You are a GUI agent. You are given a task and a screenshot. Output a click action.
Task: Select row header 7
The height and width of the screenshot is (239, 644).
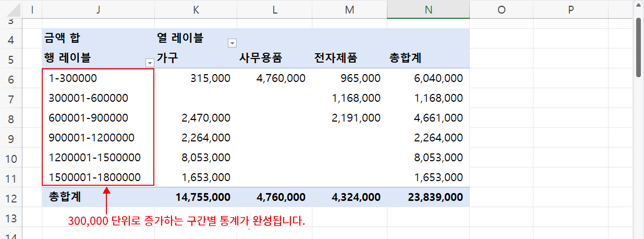point(11,98)
